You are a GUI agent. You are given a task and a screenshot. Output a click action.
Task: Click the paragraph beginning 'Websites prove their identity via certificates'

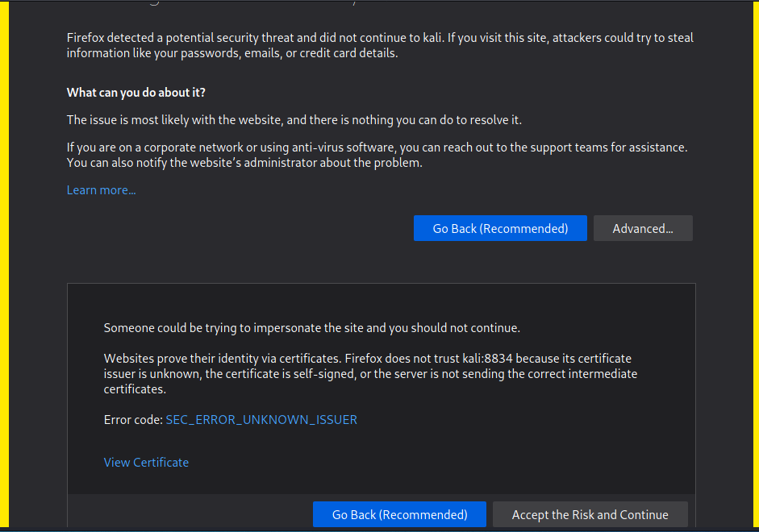pyautogui.click(x=370, y=374)
